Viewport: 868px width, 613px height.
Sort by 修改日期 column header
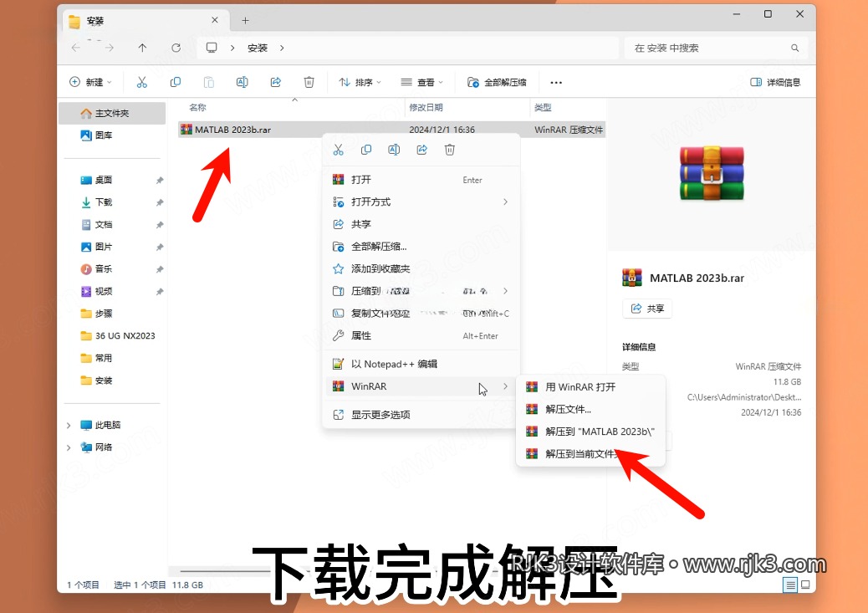(426, 107)
